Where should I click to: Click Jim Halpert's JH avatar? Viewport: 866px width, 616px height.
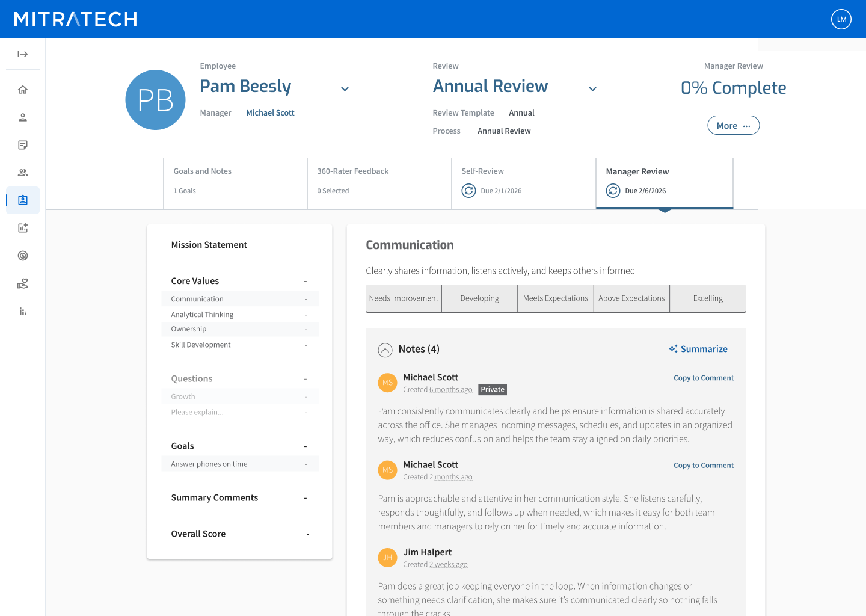click(387, 558)
